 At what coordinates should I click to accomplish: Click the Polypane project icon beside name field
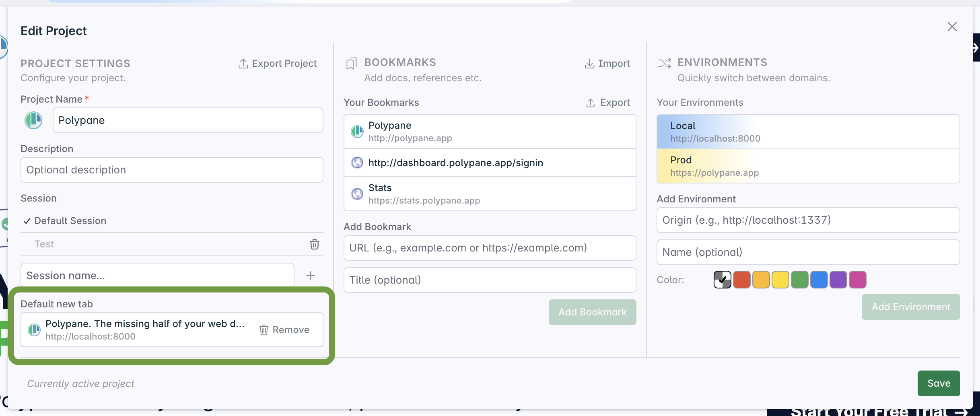pyautogui.click(x=33, y=120)
